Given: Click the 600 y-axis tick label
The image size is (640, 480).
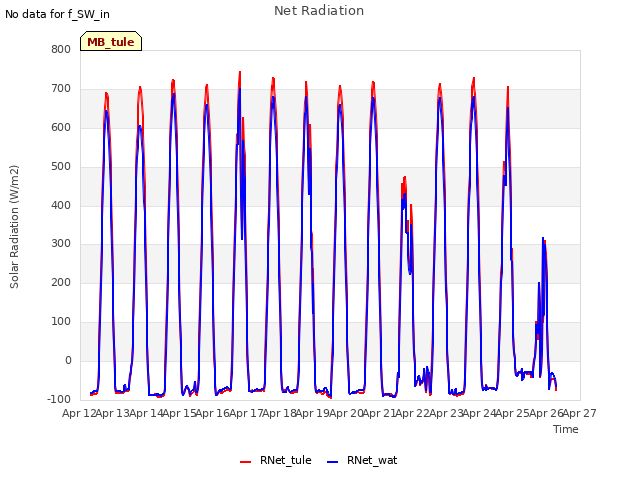Looking at the screenshot, I should (x=61, y=127).
